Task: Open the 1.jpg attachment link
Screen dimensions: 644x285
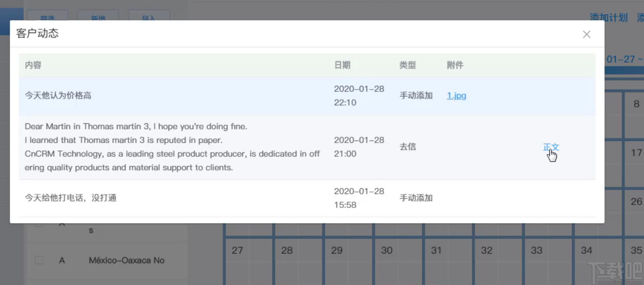Action: tap(456, 96)
